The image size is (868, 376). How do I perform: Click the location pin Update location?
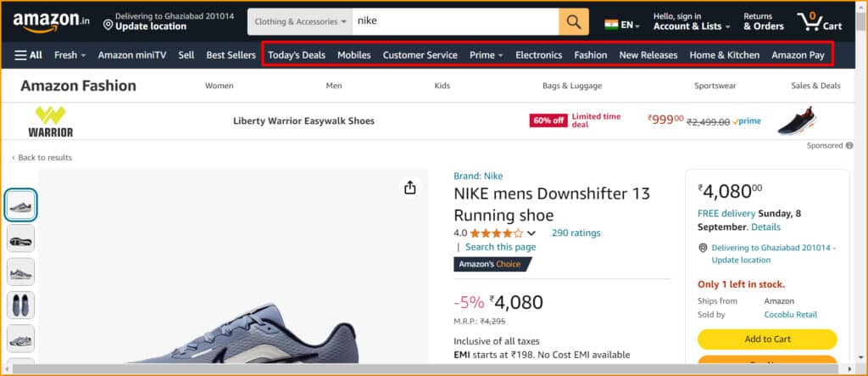(145, 21)
